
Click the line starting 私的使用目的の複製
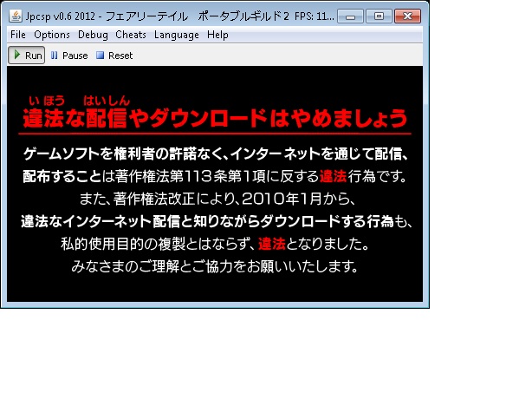(215, 244)
